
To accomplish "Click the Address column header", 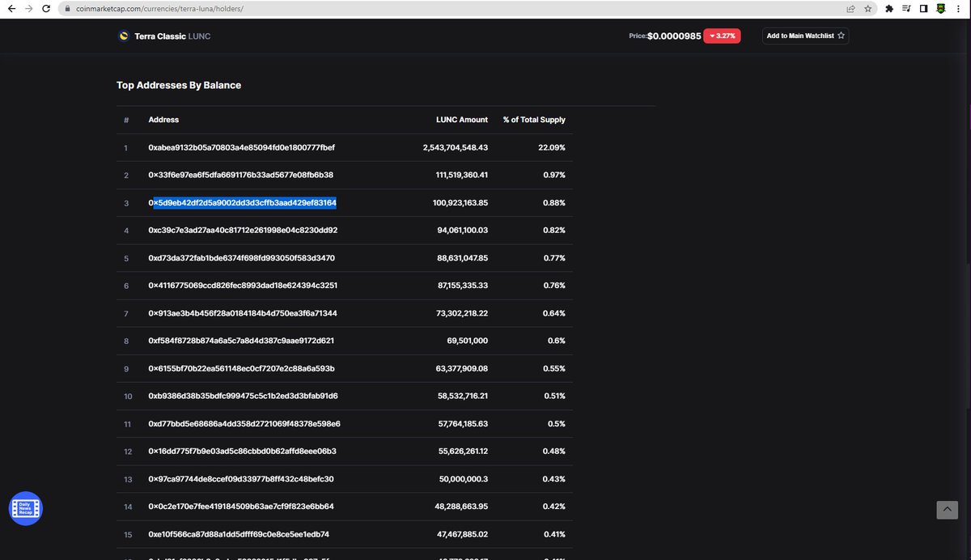I will pyautogui.click(x=163, y=120).
